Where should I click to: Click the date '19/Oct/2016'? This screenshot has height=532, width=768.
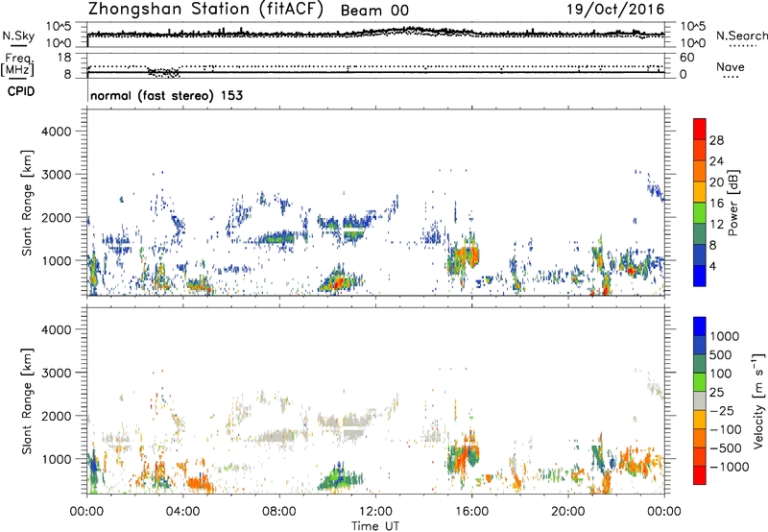[615, 10]
